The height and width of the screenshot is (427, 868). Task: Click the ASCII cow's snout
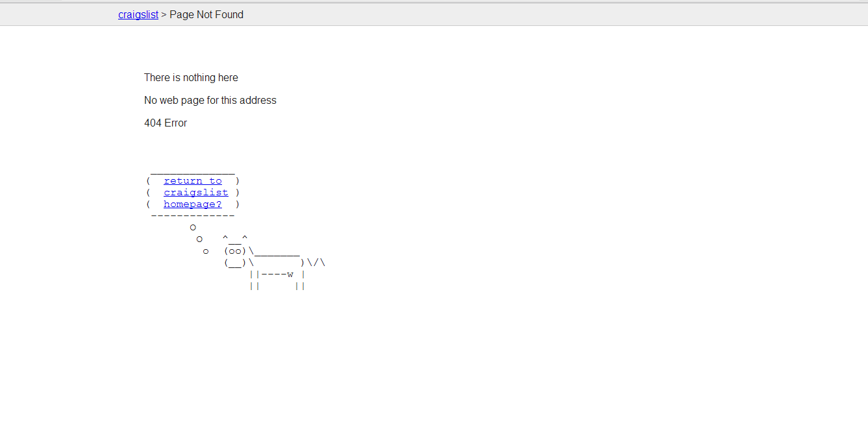[x=235, y=263]
